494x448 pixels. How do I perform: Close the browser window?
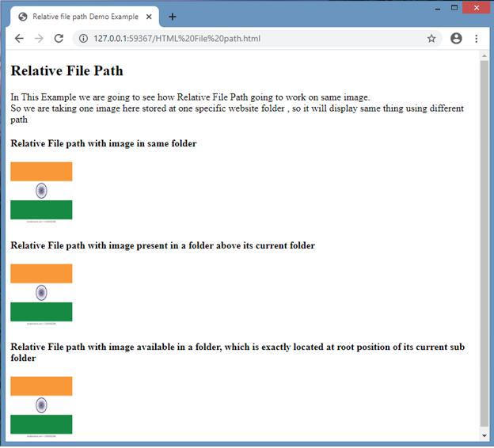click(477, 8)
